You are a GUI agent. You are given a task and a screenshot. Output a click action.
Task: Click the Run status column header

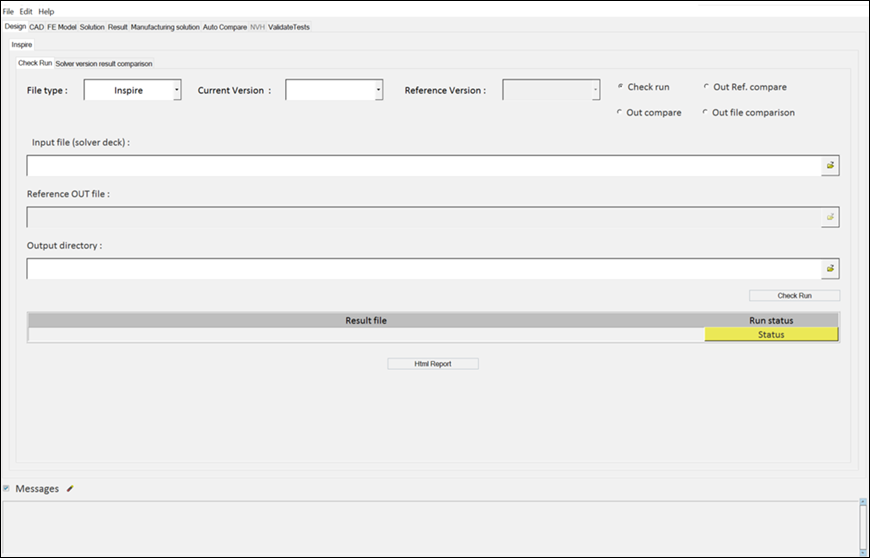point(771,320)
